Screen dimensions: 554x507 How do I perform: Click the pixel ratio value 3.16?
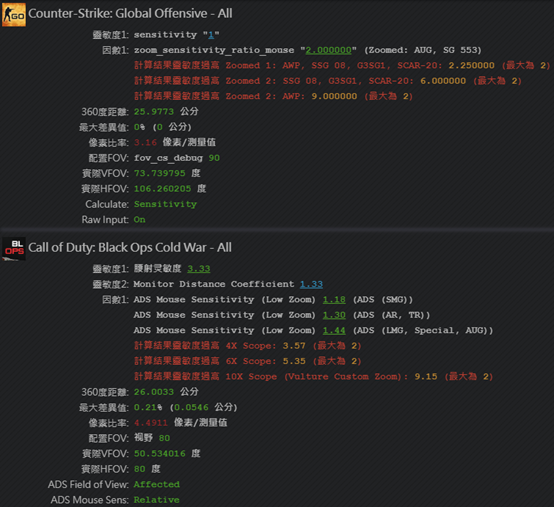point(145,143)
